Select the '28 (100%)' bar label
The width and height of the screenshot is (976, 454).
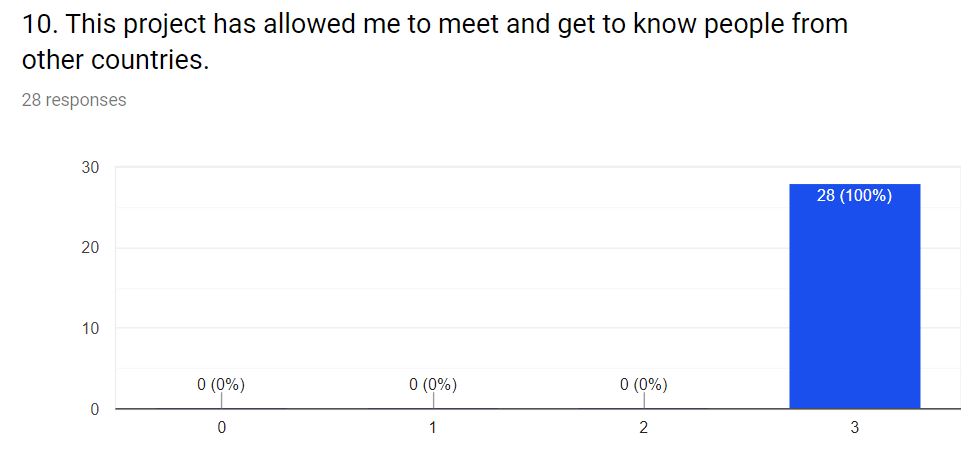854,196
